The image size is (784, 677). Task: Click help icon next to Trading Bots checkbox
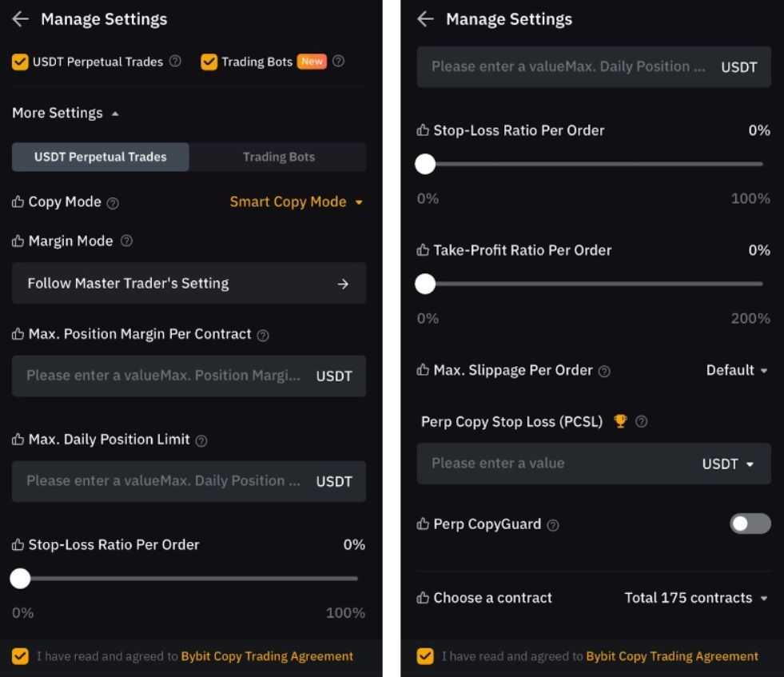click(x=338, y=62)
